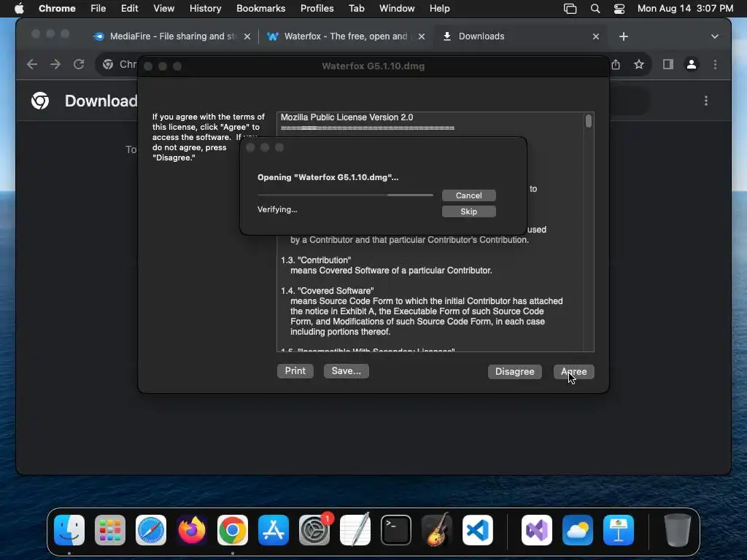Open Launchpad from the Dock
The image size is (747, 560).
coord(110,530)
